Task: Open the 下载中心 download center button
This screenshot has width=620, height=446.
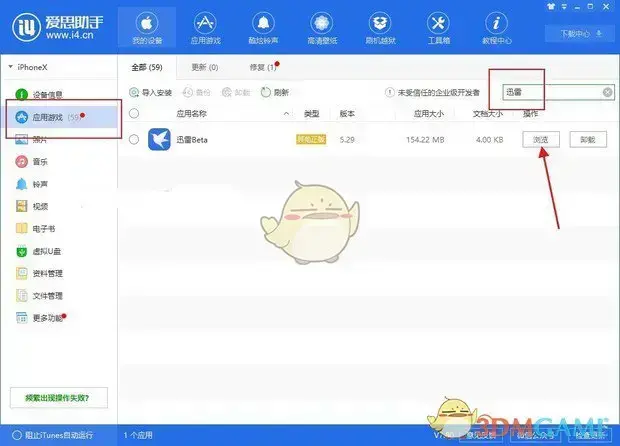Action: tap(580, 34)
